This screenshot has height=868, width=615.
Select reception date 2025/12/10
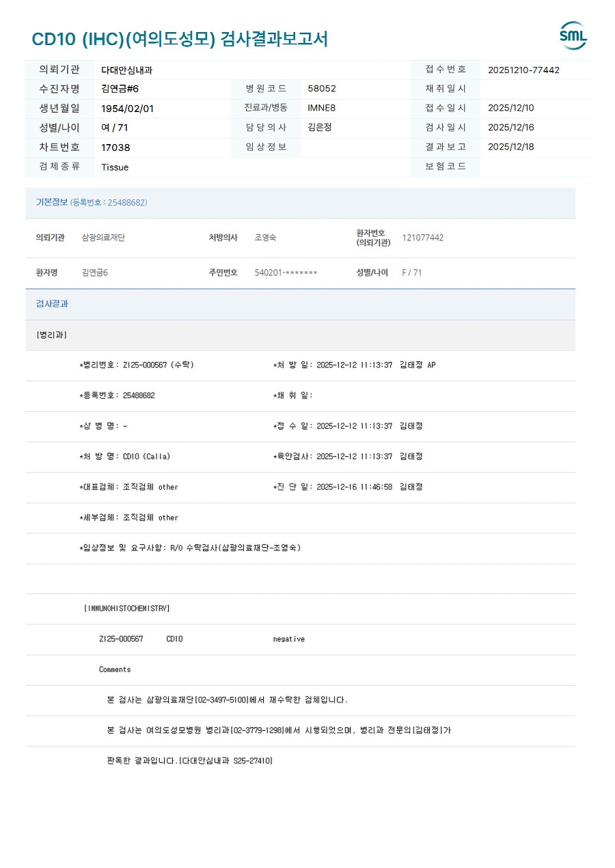511,108
